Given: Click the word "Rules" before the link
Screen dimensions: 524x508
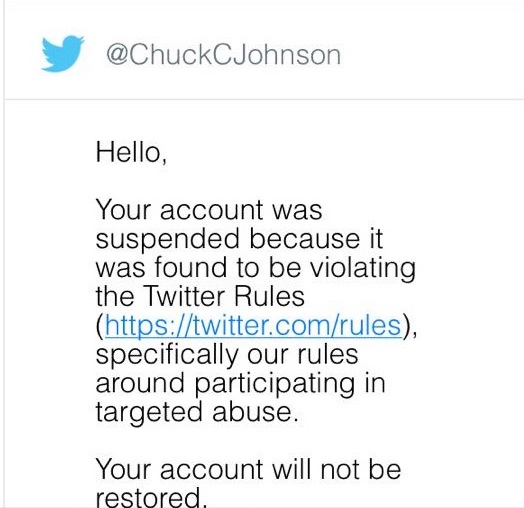Looking at the screenshot, I should (x=269, y=296).
